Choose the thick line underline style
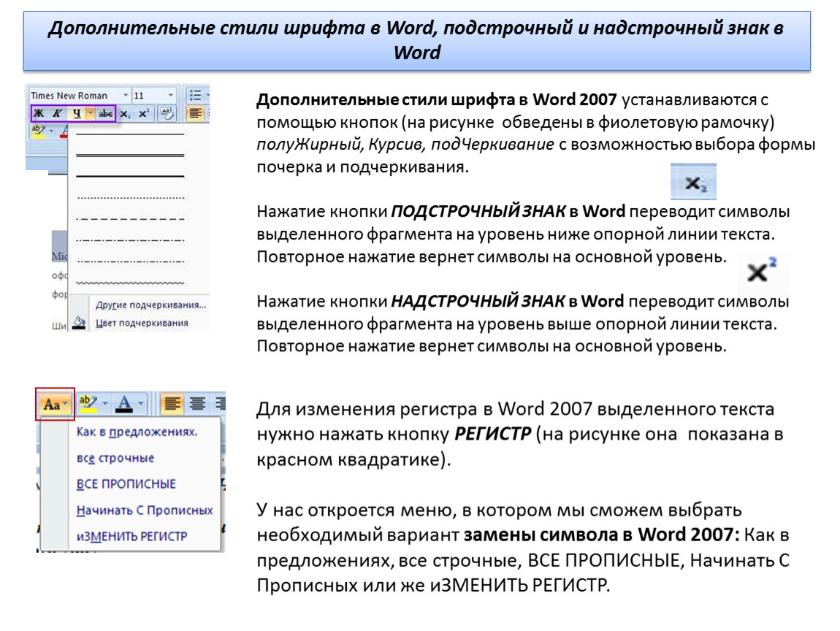 [x=130, y=176]
